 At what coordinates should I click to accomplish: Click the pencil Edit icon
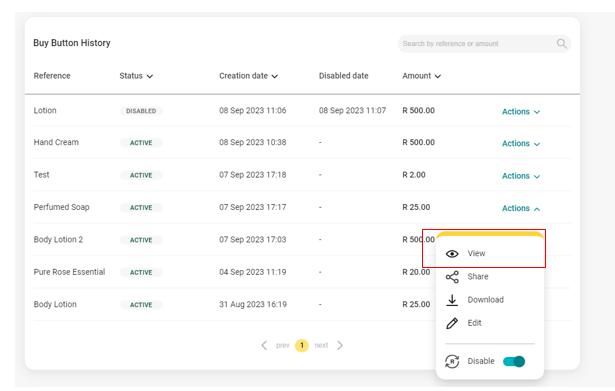click(452, 323)
